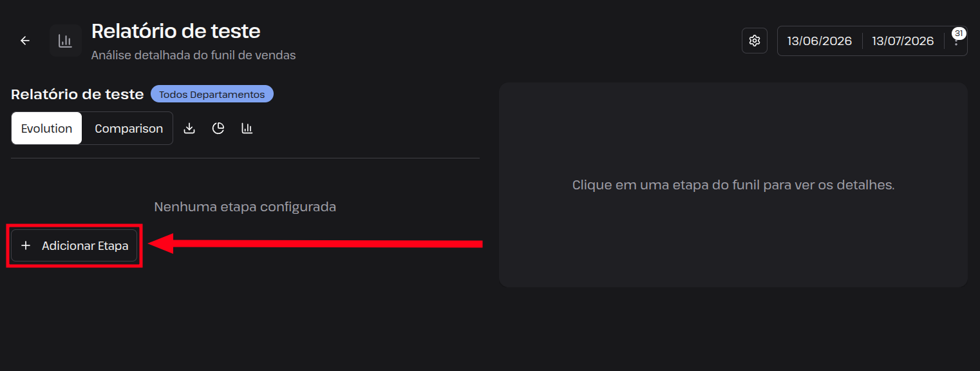Click the Nenhuma etapa configurada message

coord(245,207)
